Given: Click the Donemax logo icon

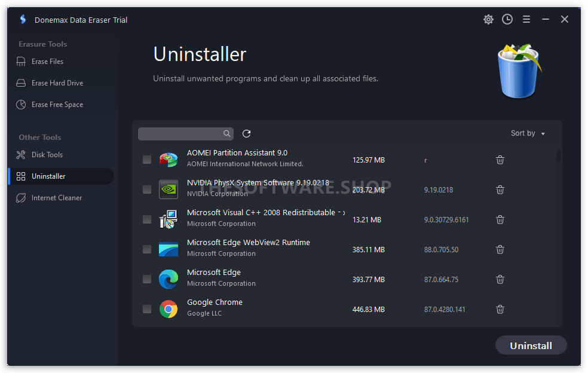Looking at the screenshot, I should [x=23, y=20].
